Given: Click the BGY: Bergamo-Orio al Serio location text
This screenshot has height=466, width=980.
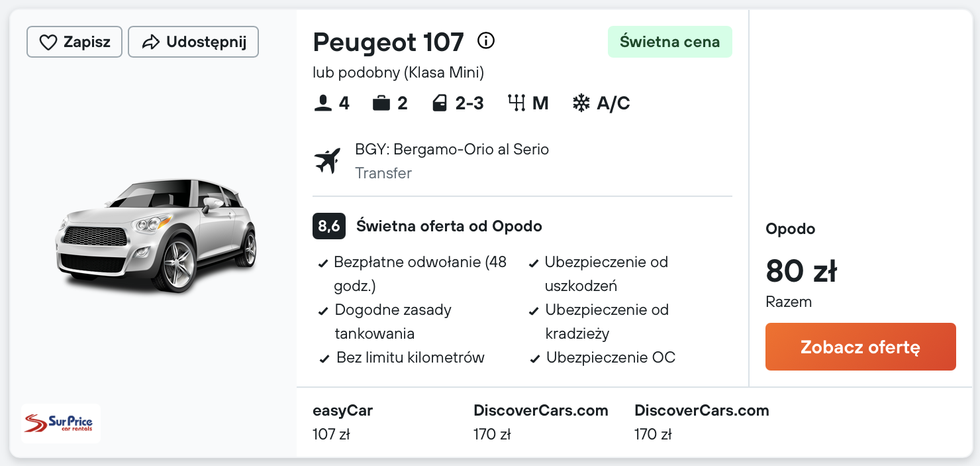Looking at the screenshot, I should tap(452, 149).
